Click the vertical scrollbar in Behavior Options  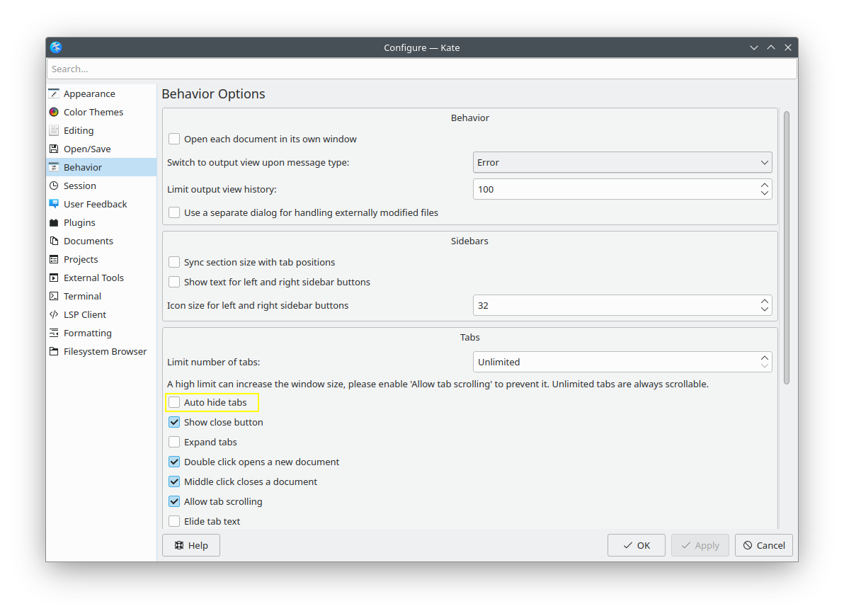[x=786, y=248]
